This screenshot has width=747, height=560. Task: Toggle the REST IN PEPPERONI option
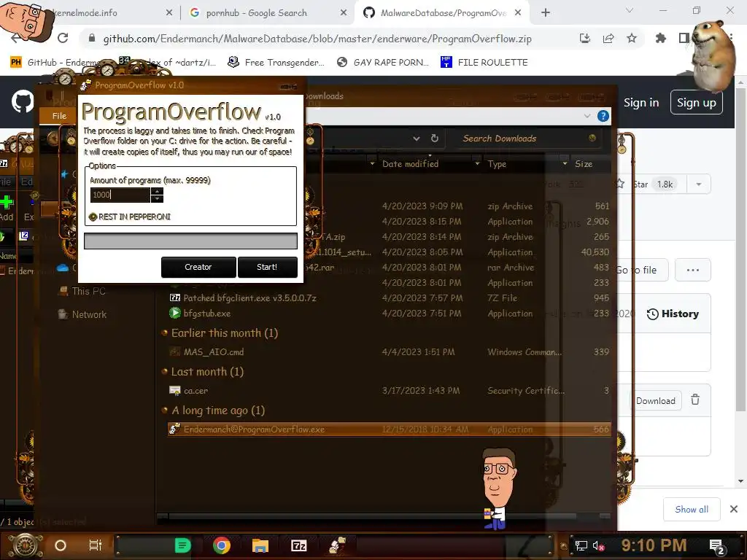coord(93,217)
